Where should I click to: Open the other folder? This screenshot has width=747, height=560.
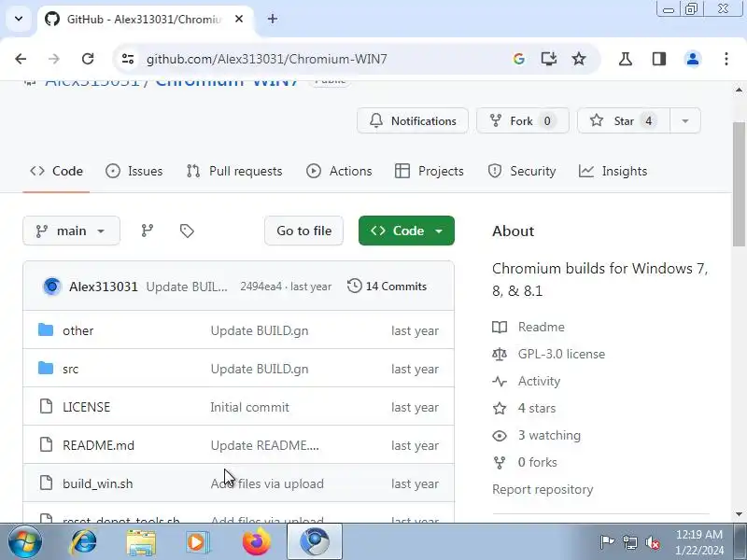[78, 330]
